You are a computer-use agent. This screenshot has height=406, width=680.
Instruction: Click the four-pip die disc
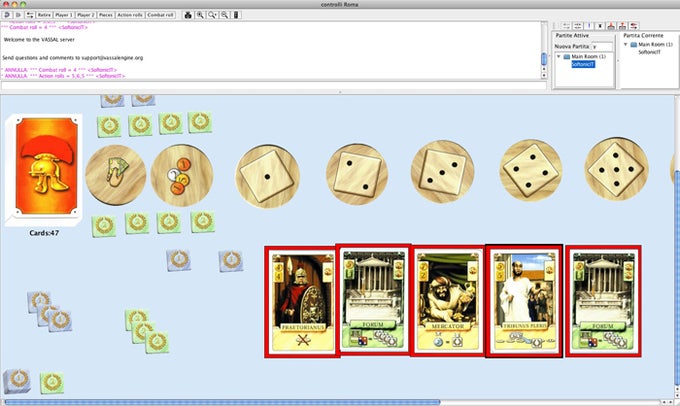(x=531, y=170)
